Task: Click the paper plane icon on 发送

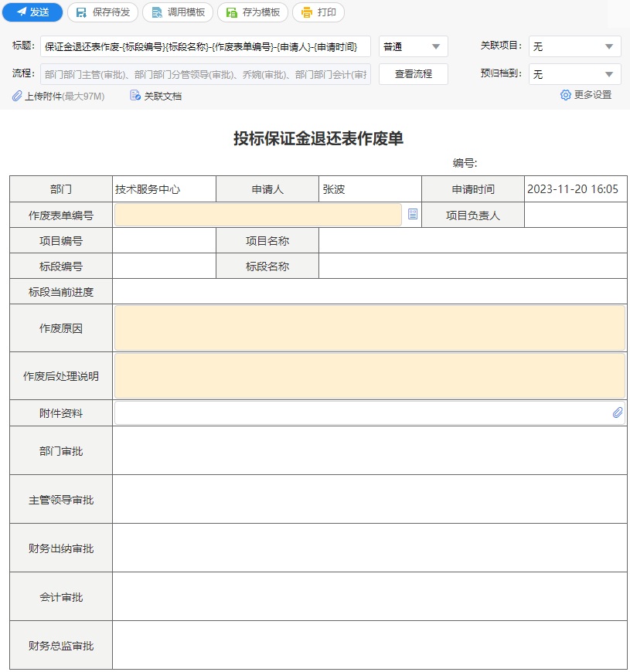Action: click(x=22, y=12)
